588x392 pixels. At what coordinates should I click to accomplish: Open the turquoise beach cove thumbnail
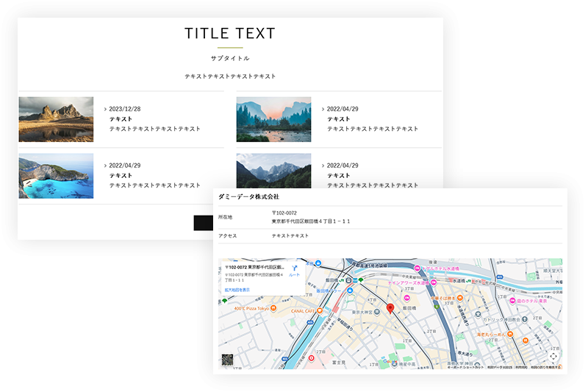click(56, 176)
